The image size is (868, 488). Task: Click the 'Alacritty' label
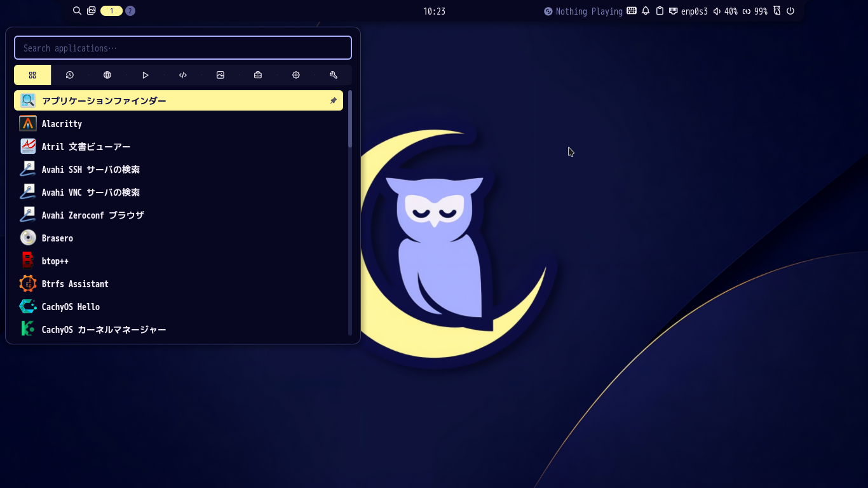62,124
